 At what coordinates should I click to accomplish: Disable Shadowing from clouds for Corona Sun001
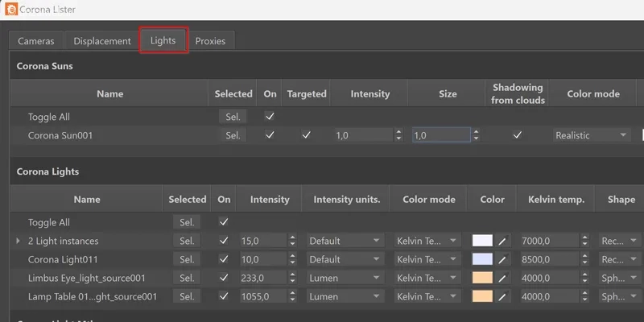point(518,135)
